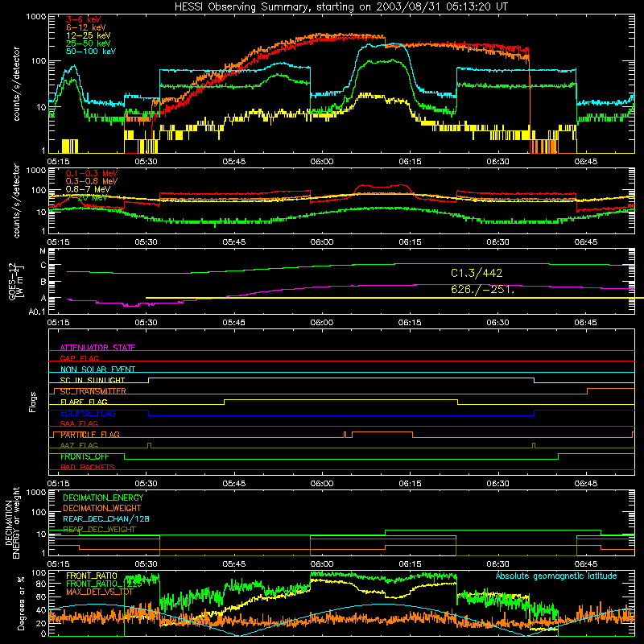
Task: Select the 0.1-0.3 MeV legend label
Action: tap(92, 173)
